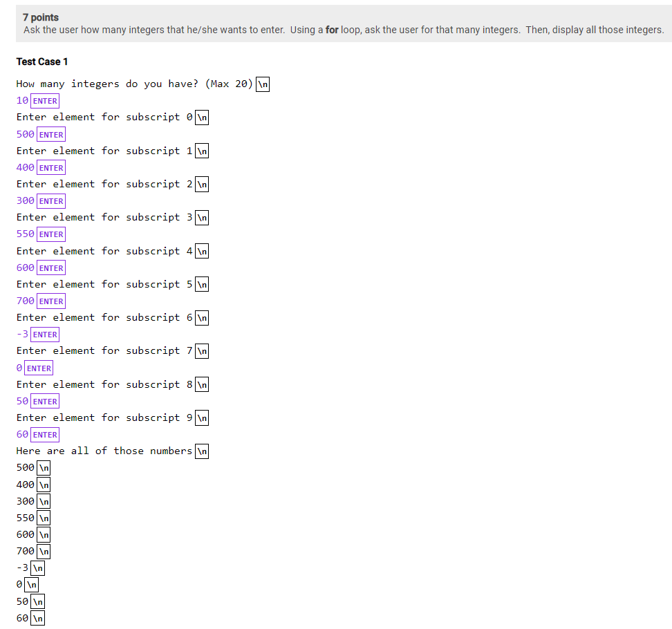Click the ENTER badge beside 60
Viewport: 672px width, 629px height.
click(x=46, y=434)
